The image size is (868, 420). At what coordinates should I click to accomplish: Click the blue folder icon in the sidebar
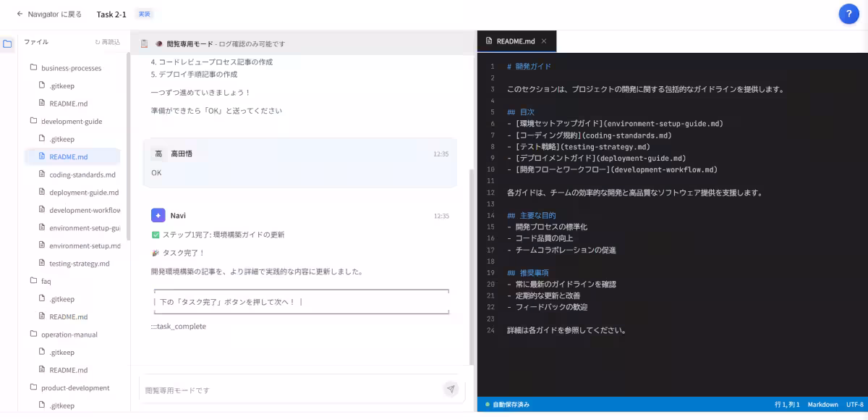8,43
